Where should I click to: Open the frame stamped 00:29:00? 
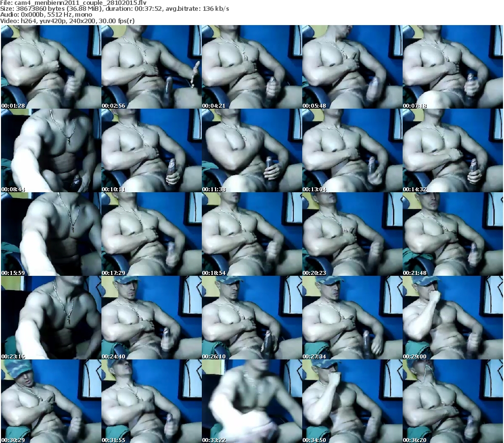[x=453, y=318]
